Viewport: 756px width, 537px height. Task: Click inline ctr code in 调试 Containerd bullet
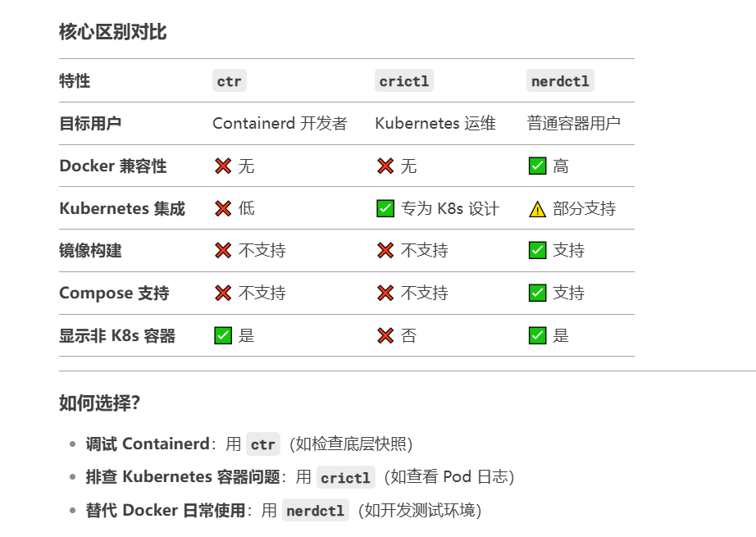tap(262, 444)
